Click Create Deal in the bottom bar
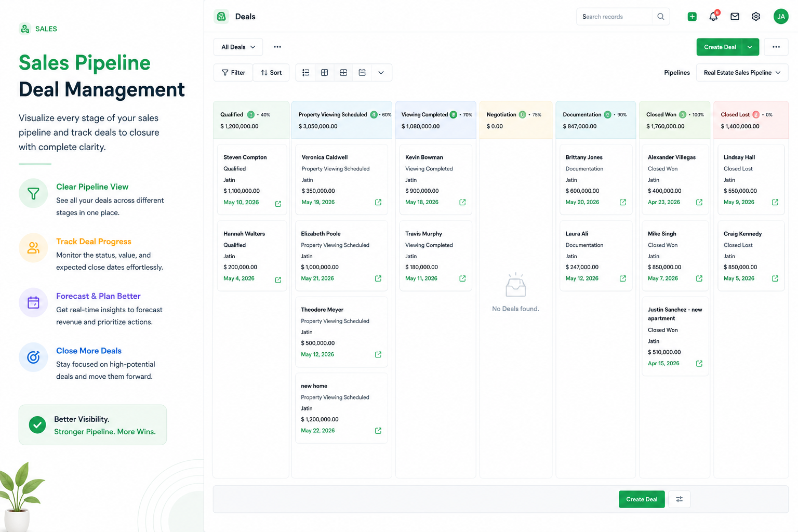Image resolution: width=798 pixels, height=532 pixels. coord(642,499)
